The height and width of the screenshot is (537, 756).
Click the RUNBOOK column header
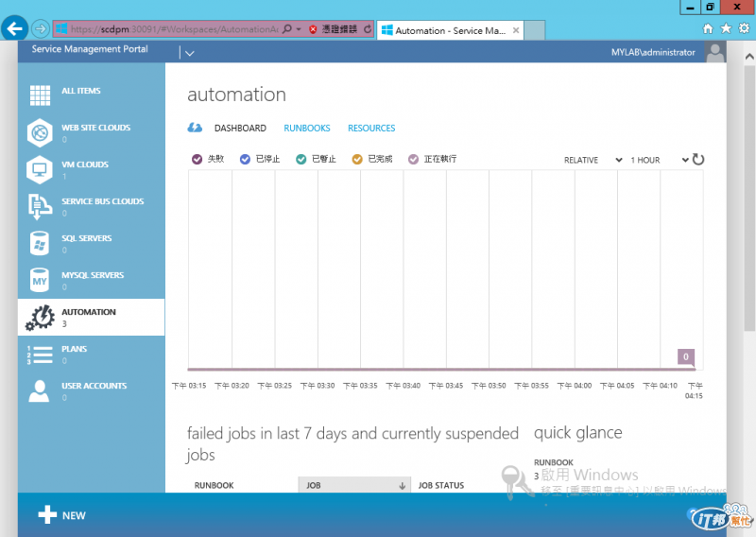pyautogui.click(x=215, y=485)
